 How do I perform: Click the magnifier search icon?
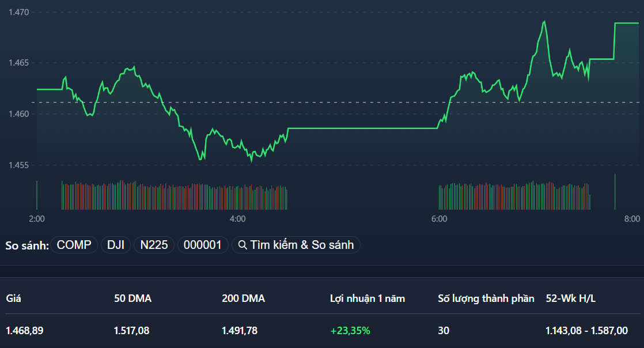[x=243, y=244]
